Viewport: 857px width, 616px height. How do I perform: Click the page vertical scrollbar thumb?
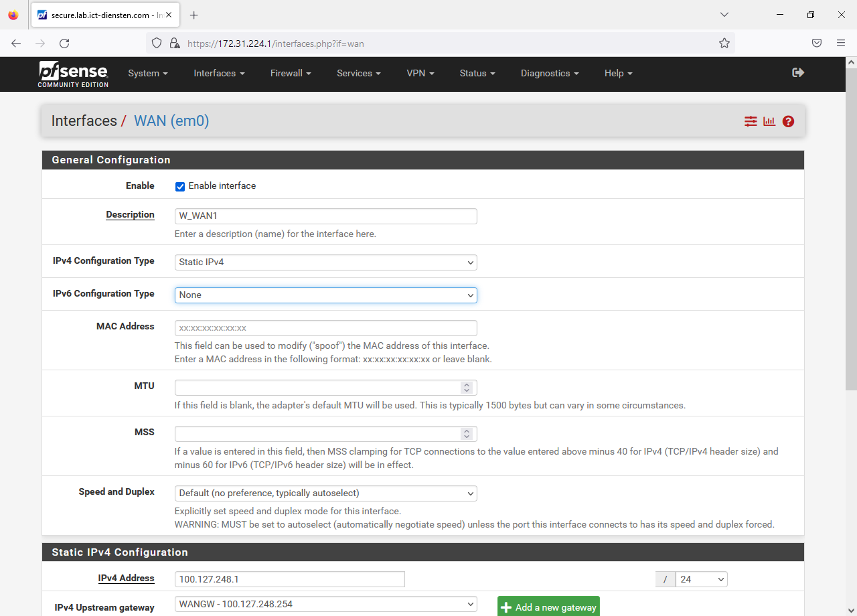pos(851,229)
